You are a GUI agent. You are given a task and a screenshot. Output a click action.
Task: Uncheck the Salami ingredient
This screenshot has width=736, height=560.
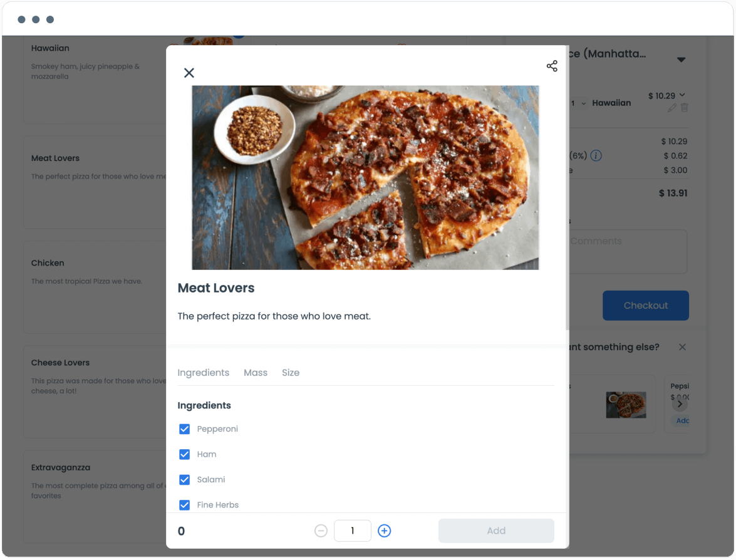click(x=184, y=480)
